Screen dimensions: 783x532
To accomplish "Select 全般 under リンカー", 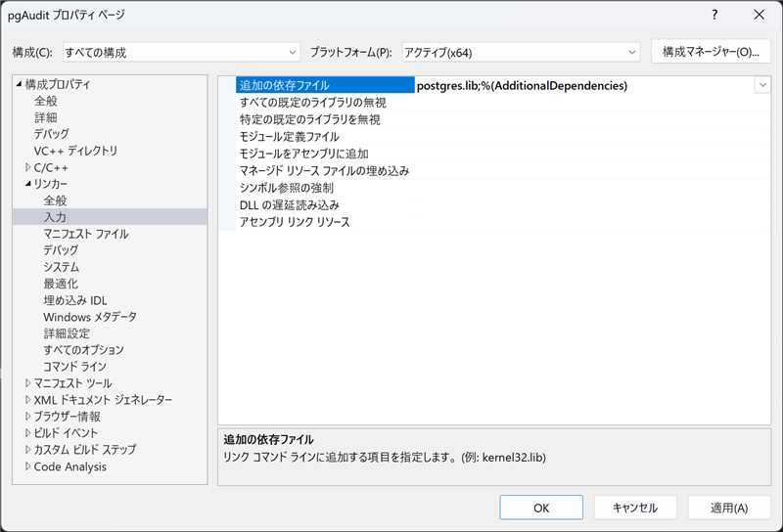I will 55,200.
